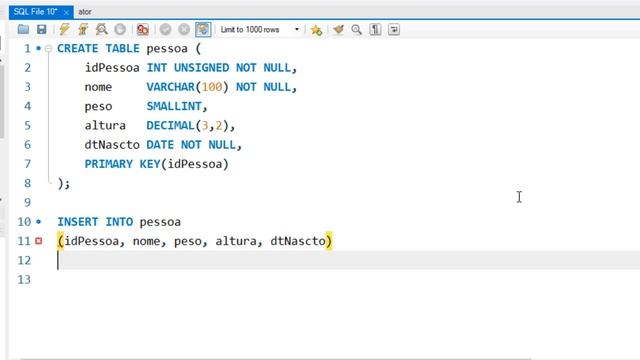Beautify the SQL with broom icon
Viewport: 640px width, 360px height.
click(338, 29)
